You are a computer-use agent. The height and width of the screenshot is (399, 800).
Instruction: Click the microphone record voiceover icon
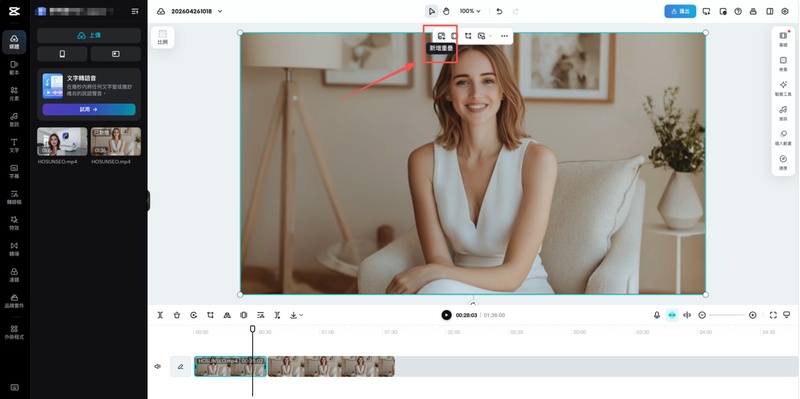click(657, 315)
